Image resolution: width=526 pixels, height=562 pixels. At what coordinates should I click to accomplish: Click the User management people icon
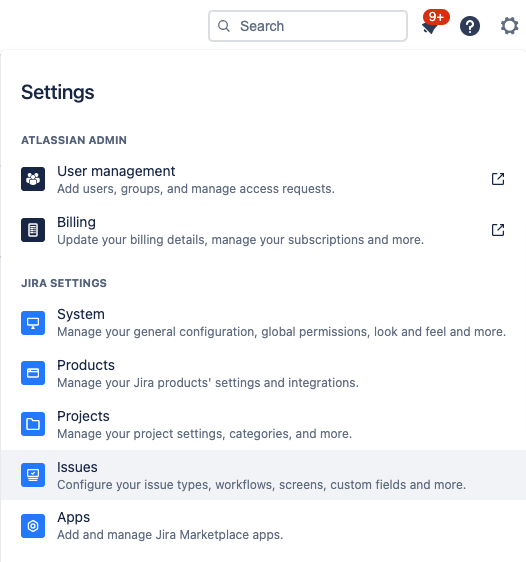[33, 179]
